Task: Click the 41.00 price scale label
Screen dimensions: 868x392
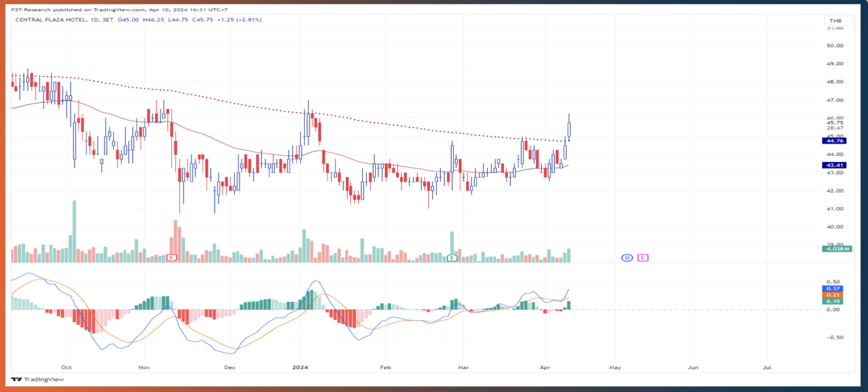Action: [835, 209]
